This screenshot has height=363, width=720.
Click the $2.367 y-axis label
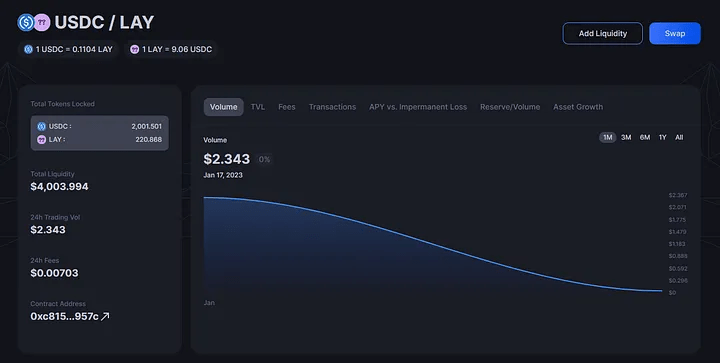tap(678, 195)
